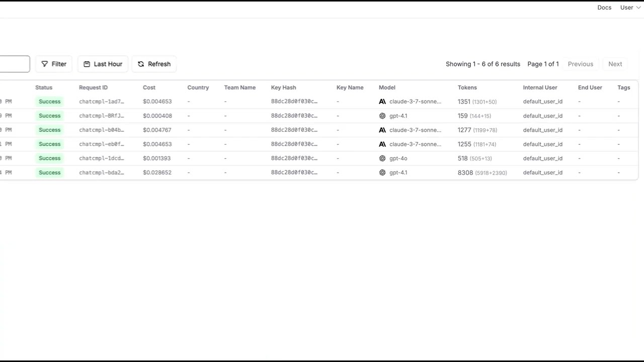Click the 8308 token count cell
Viewport: 644px width, 362px height.
(x=482, y=172)
